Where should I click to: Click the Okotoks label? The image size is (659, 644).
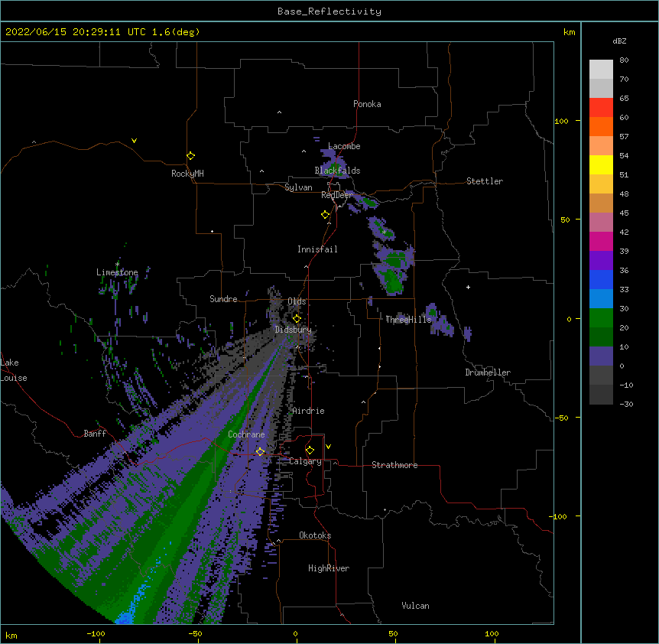point(315,535)
